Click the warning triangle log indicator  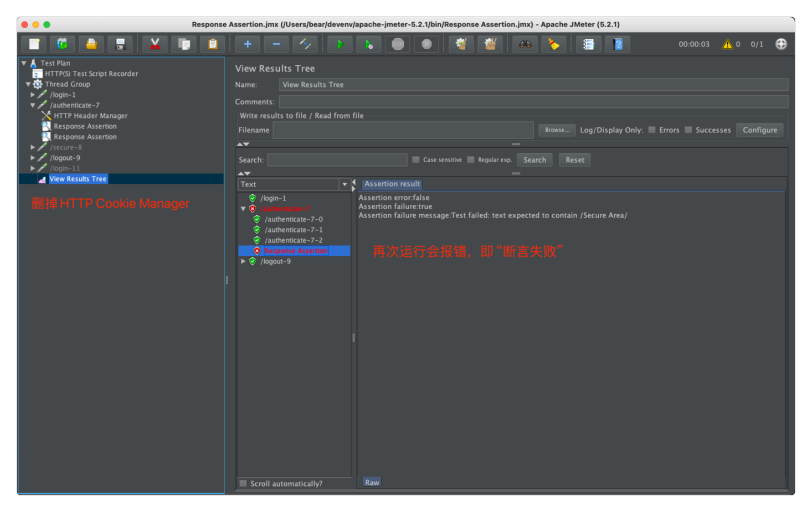coord(727,44)
